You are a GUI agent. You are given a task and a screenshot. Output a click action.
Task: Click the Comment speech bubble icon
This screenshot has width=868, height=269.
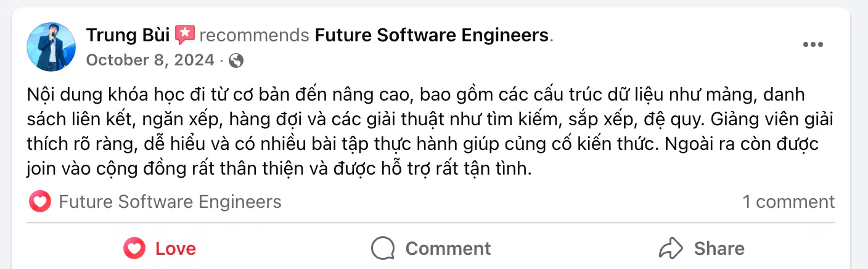[x=383, y=249]
